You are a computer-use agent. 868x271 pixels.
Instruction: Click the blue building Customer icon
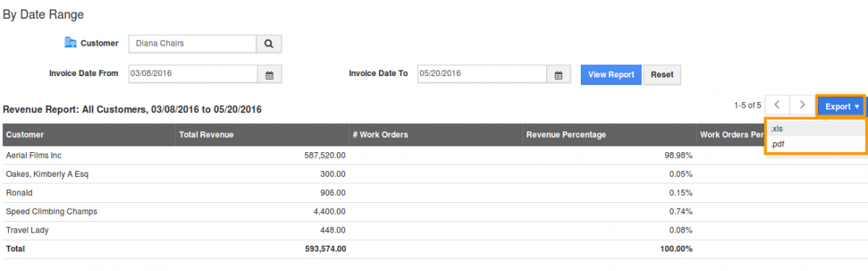71,43
